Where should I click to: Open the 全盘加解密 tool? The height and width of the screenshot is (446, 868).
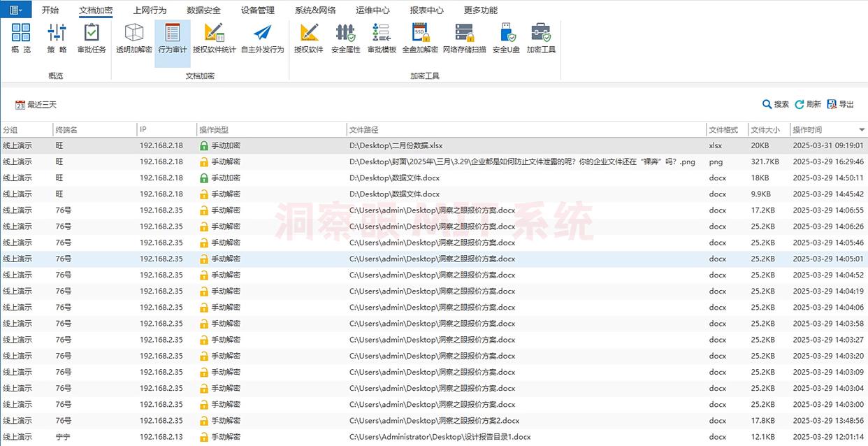click(x=420, y=38)
